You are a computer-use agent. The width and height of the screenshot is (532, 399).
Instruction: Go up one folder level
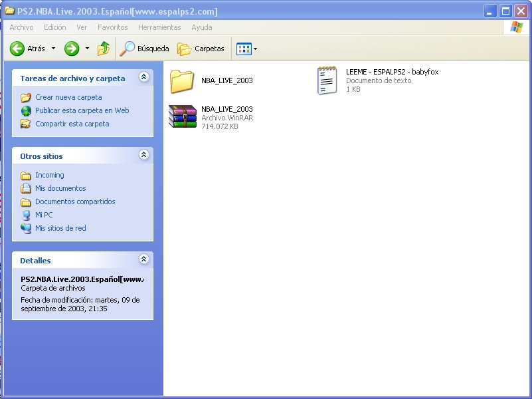coord(104,49)
